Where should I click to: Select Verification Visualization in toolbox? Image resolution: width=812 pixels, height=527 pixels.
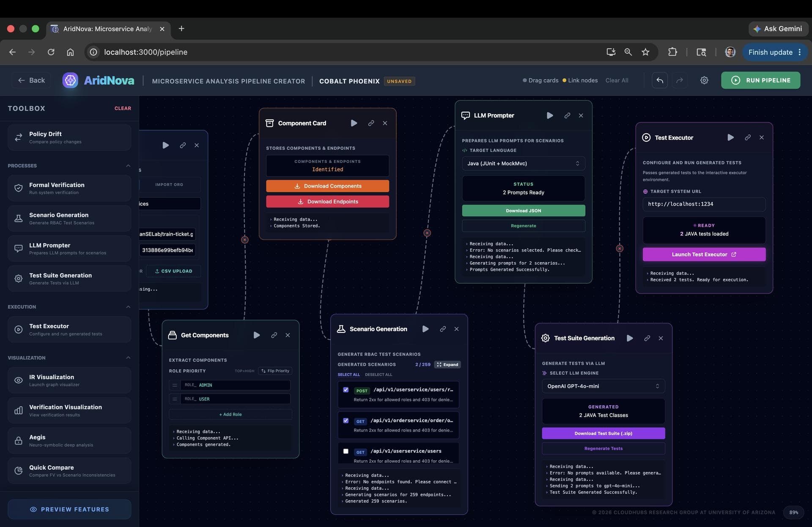69,411
